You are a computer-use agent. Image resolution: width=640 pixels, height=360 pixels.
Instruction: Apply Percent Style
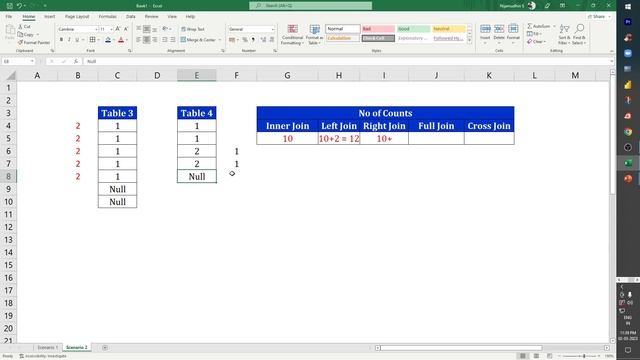pos(245,40)
